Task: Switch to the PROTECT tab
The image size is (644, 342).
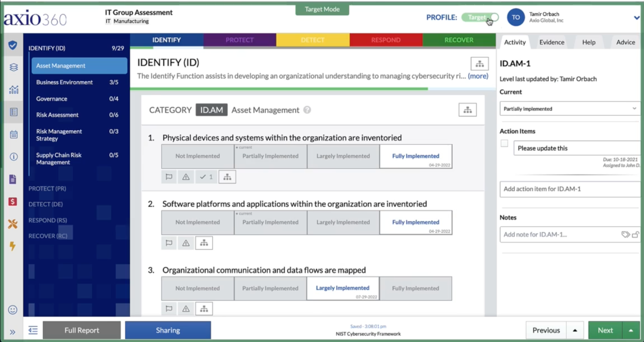Action: pos(240,40)
